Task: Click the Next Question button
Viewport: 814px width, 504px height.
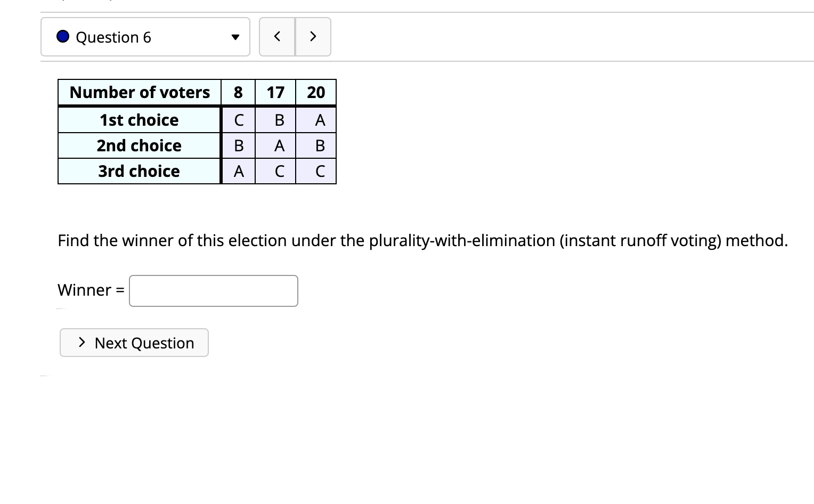Action: coord(134,343)
